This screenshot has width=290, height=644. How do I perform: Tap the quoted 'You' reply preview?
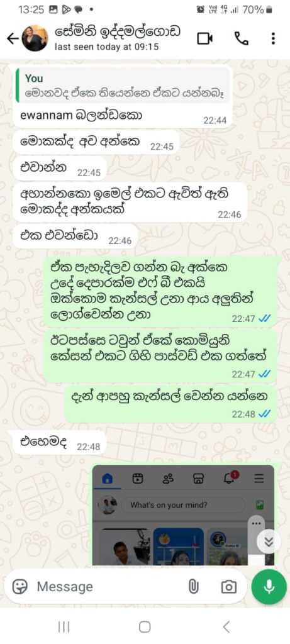[123, 85]
